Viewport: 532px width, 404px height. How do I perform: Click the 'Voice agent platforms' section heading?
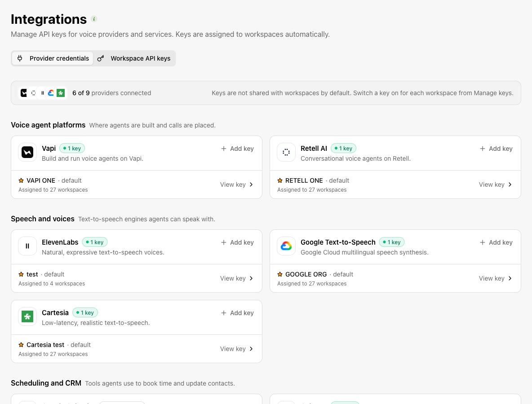pos(48,125)
